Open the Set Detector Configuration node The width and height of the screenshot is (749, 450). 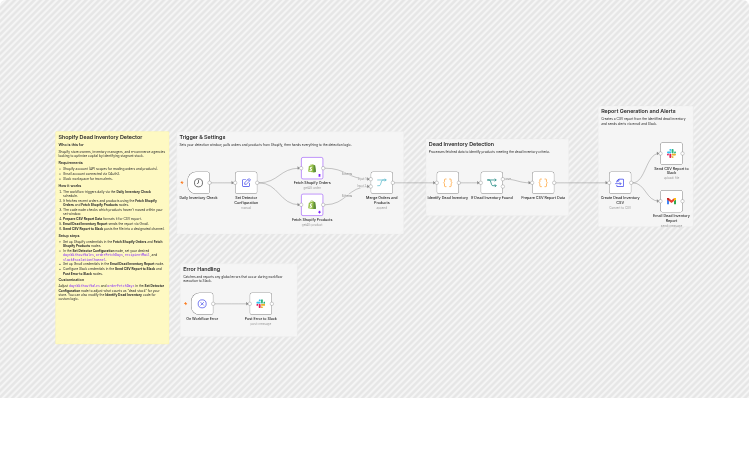click(246, 182)
